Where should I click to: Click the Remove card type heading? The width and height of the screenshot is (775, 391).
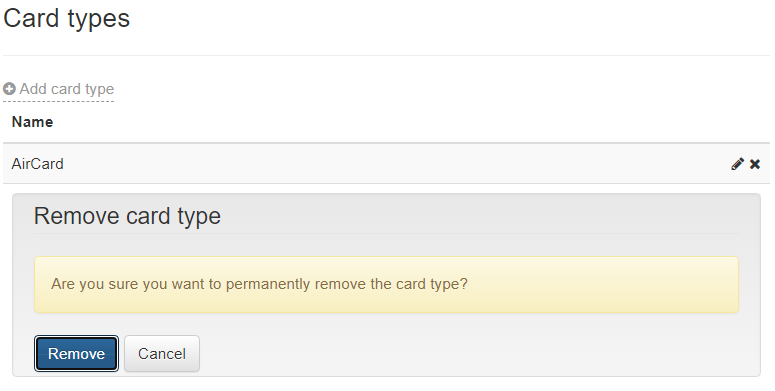pos(127,216)
